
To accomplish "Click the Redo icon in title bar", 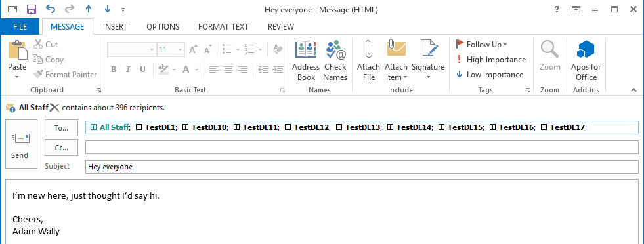I will [70, 9].
